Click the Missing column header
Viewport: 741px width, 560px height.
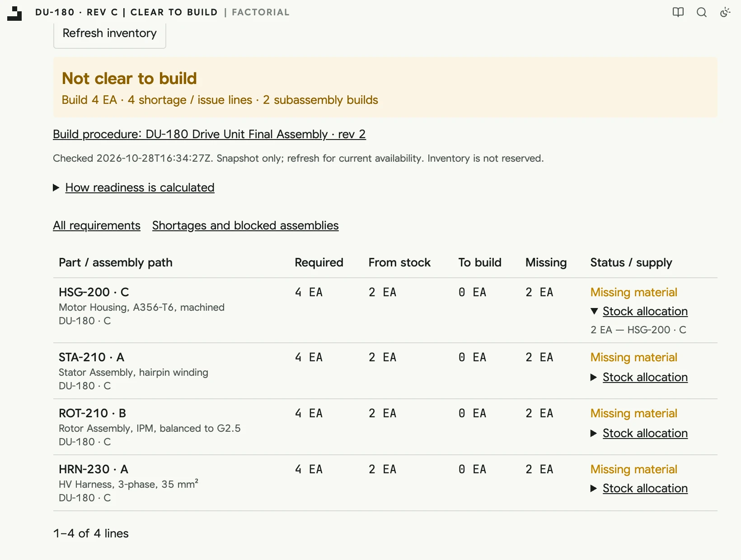[x=546, y=262]
